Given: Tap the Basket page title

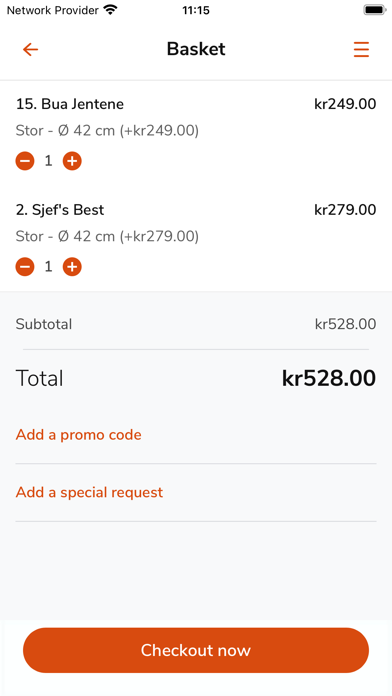Looking at the screenshot, I should [x=196, y=49].
